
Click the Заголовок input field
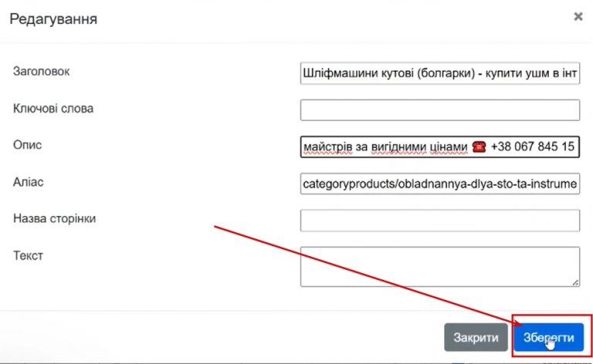click(440, 73)
